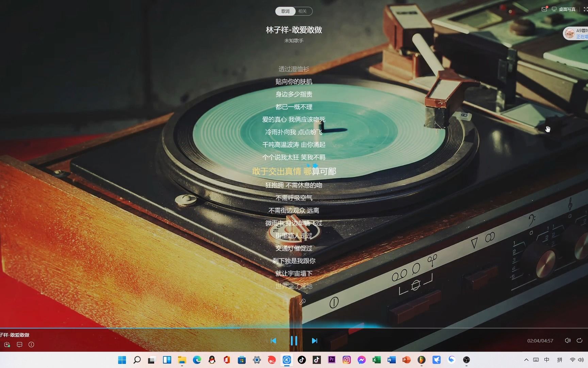This screenshot has height=368, width=588.
Task: Click the lyric line 交通灯催促过
Action: coord(294,248)
